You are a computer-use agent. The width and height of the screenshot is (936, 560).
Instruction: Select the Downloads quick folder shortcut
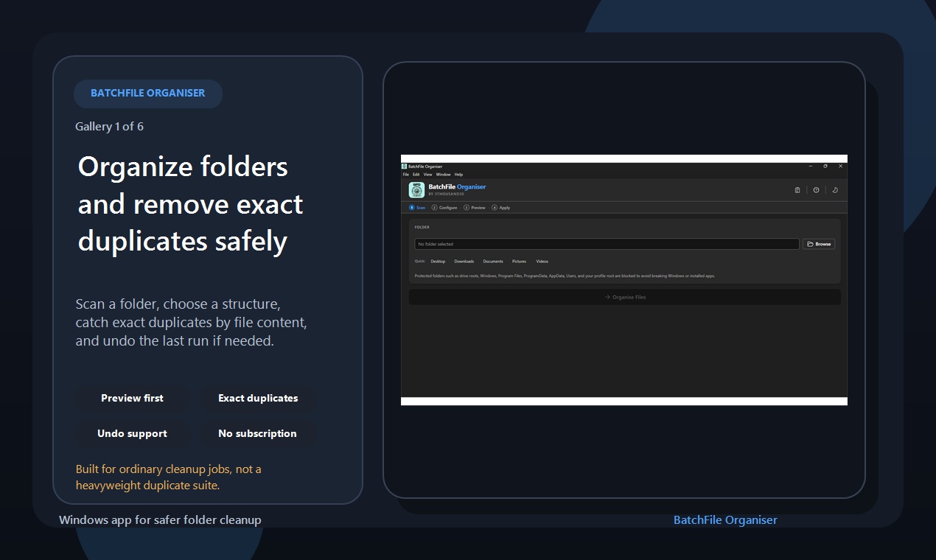pos(464,261)
